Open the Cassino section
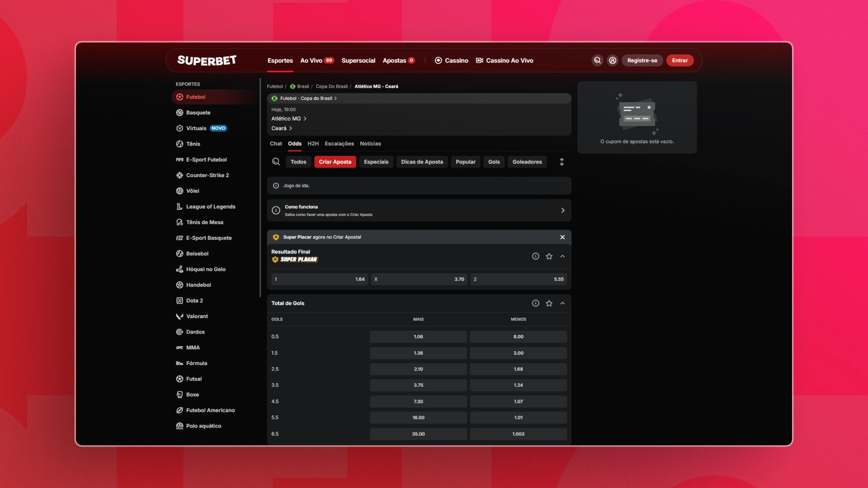This screenshot has width=868, height=488. coord(452,61)
